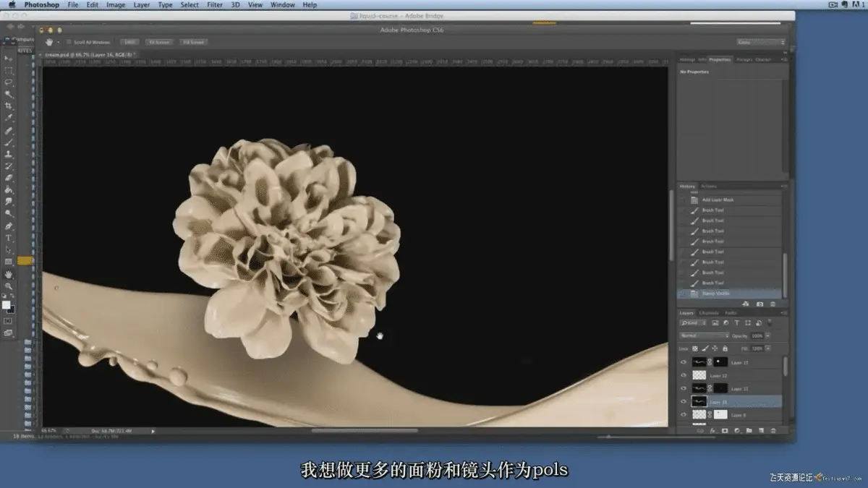The height and width of the screenshot is (488, 868).
Task: Delete current state in History panel
Action: (773, 304)
